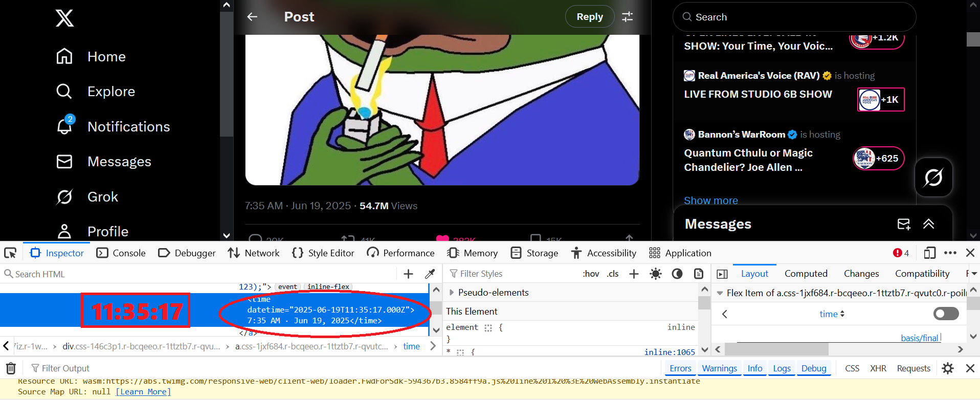The image size is (980, 400).
Task: Add a new style rule
Action: 634,274
